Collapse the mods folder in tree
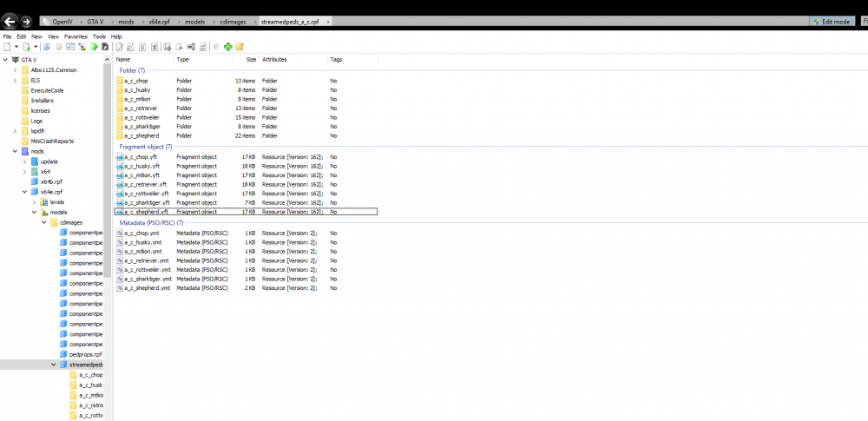This screenshot has width=868, height=421. (15, 151)
